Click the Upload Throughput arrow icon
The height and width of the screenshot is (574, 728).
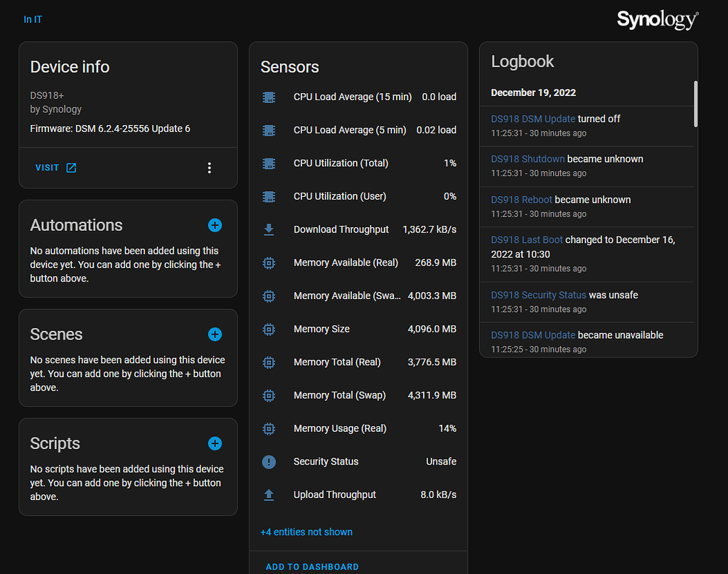[x=269, y=494]
